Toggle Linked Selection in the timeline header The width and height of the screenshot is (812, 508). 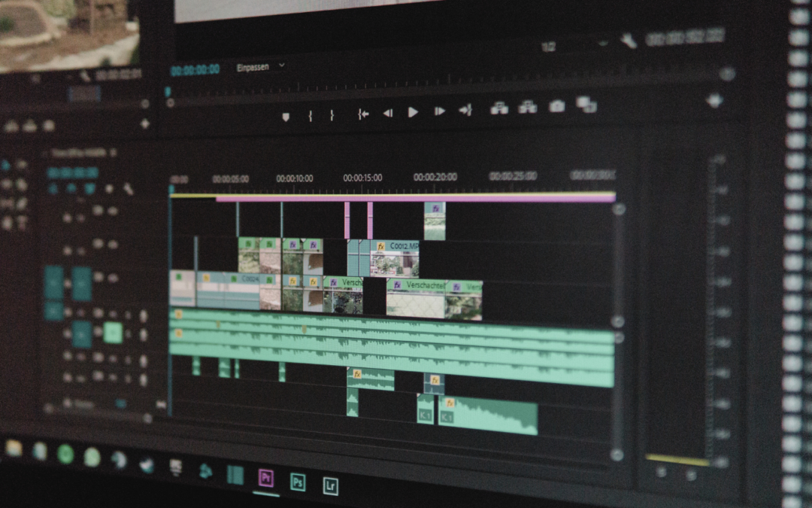[x=89, y=189]
